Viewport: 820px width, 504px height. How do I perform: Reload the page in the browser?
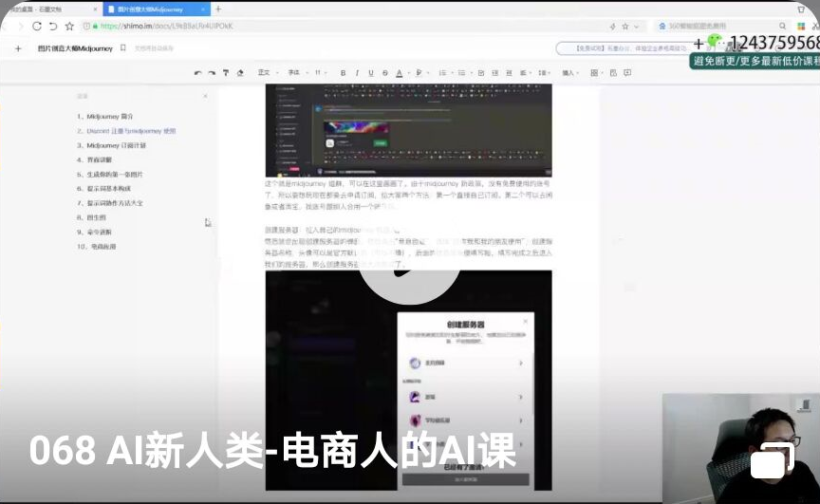37,26
